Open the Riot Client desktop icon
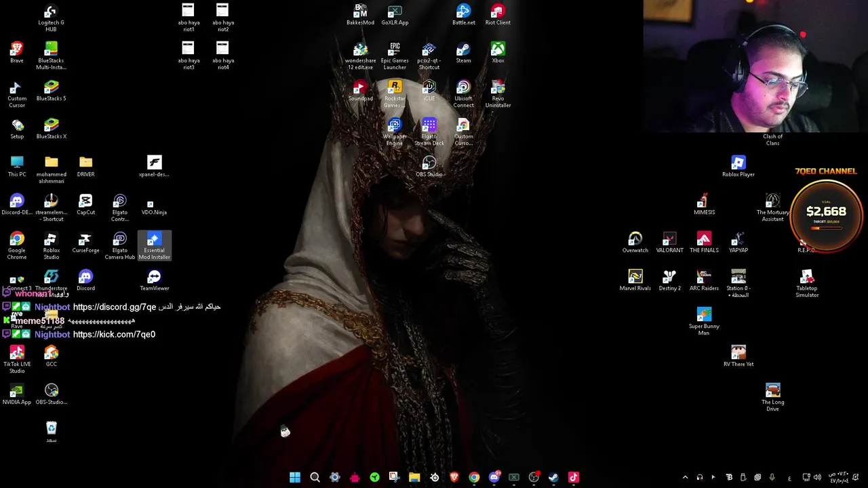Viewport: 868px width, 488px height. pos(498,15)
